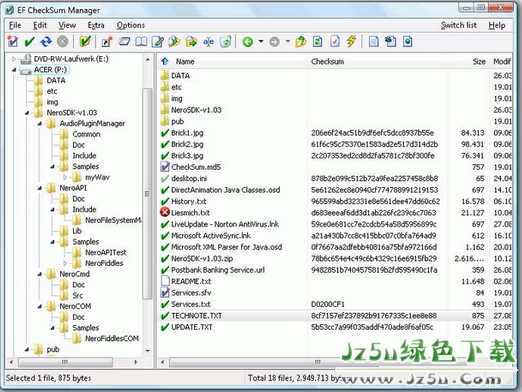Click the yellow lightning bolt icon
This screenshot has width=522, height=392.
coord(351,42)
